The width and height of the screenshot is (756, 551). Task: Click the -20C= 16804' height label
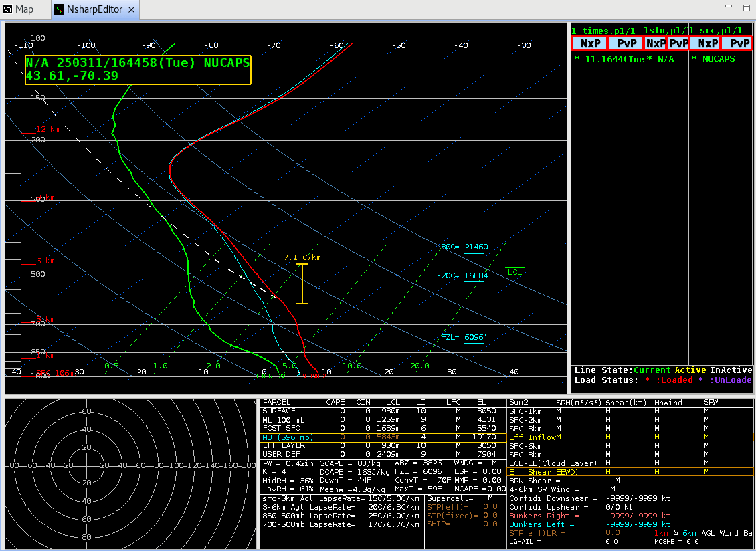pos(464,275)
